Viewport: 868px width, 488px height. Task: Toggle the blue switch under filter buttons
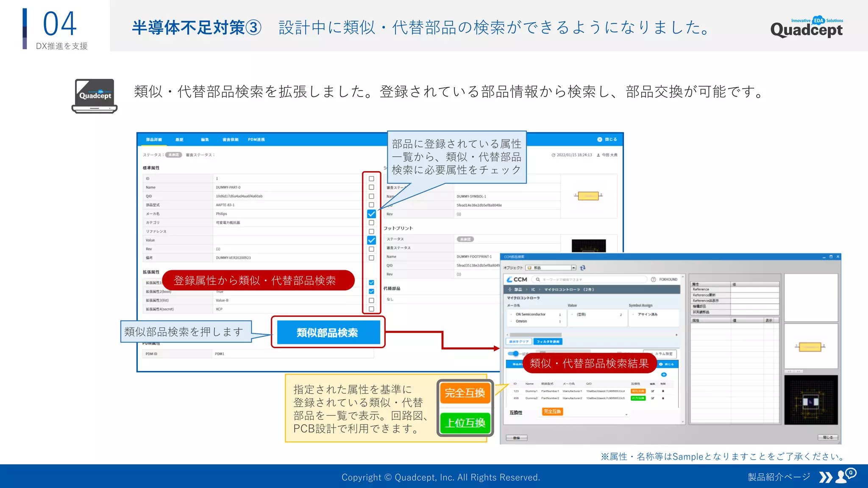pos(513,354)
